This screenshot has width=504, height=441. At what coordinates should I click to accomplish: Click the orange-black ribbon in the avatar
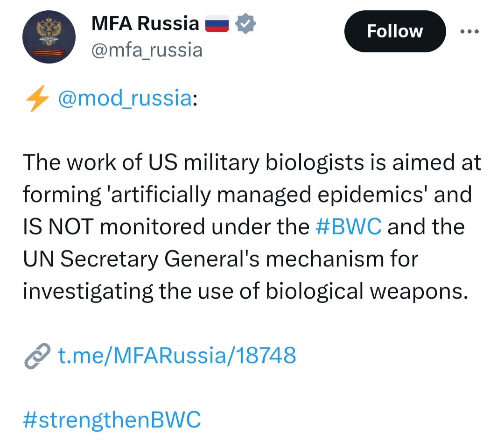coord(49,53)
